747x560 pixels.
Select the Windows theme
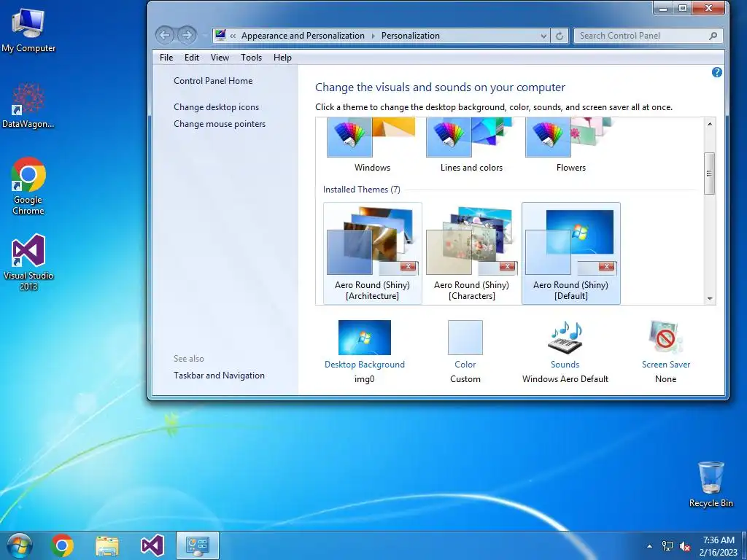point(372,145)
